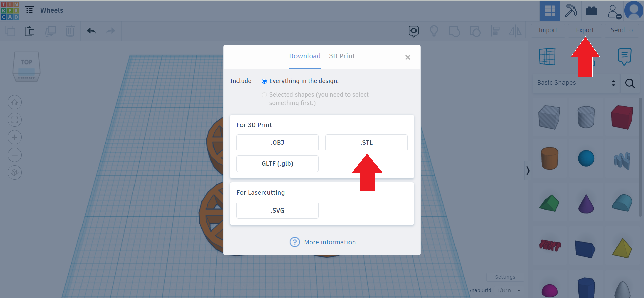The height and width of the screenshot is (298, 644).
Task: Download as .SVG for lasercutting
Action: coord(277,210)
